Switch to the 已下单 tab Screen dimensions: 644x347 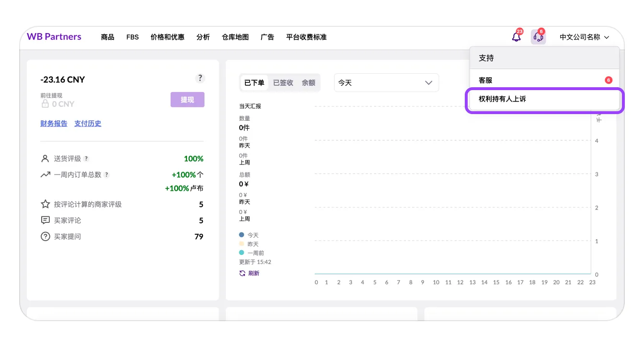254,83
